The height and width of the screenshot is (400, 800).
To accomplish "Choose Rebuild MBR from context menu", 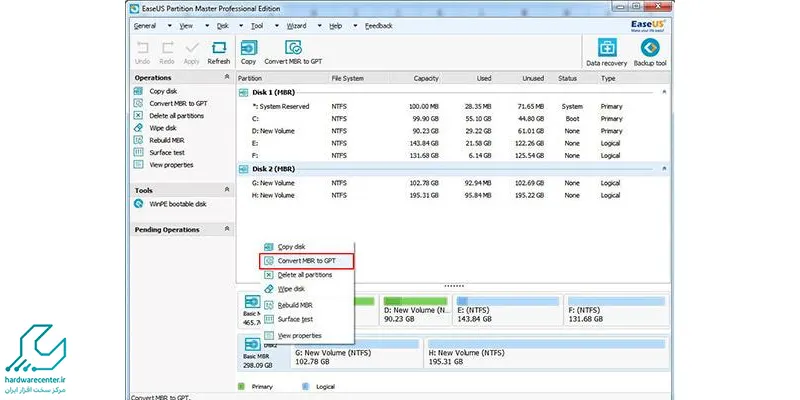I will point(307,305).
